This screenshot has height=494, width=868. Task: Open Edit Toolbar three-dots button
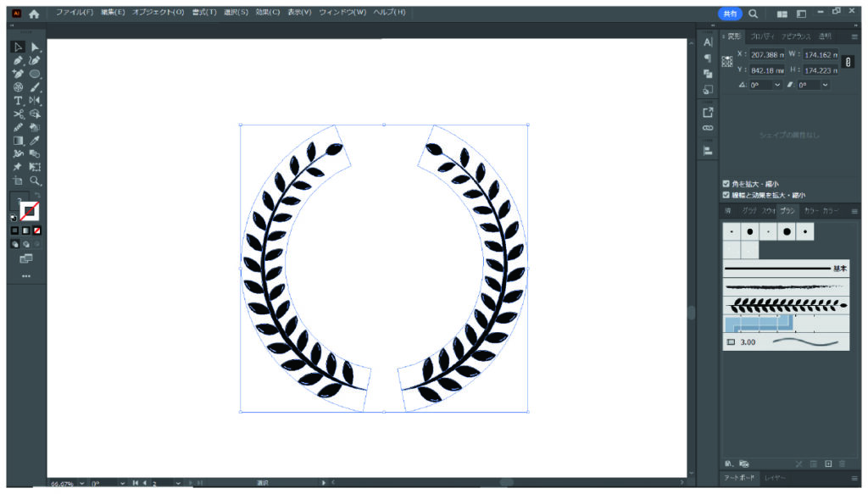point(26,276)
